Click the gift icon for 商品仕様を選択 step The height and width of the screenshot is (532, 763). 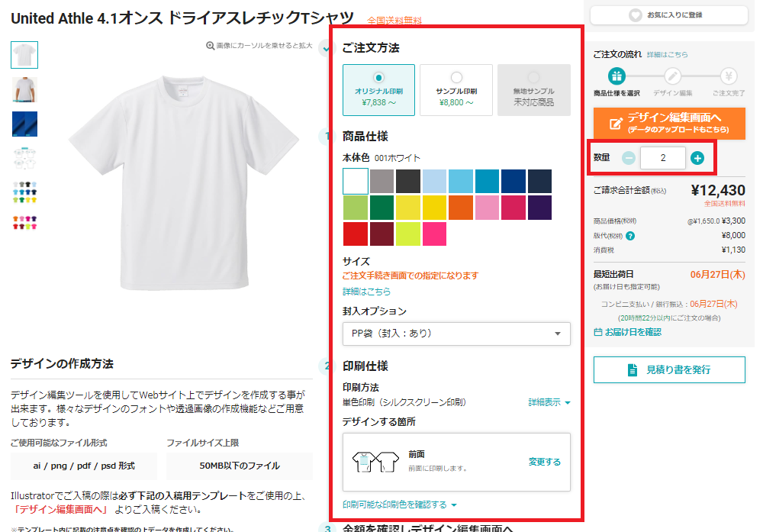[x=617, y=76]
